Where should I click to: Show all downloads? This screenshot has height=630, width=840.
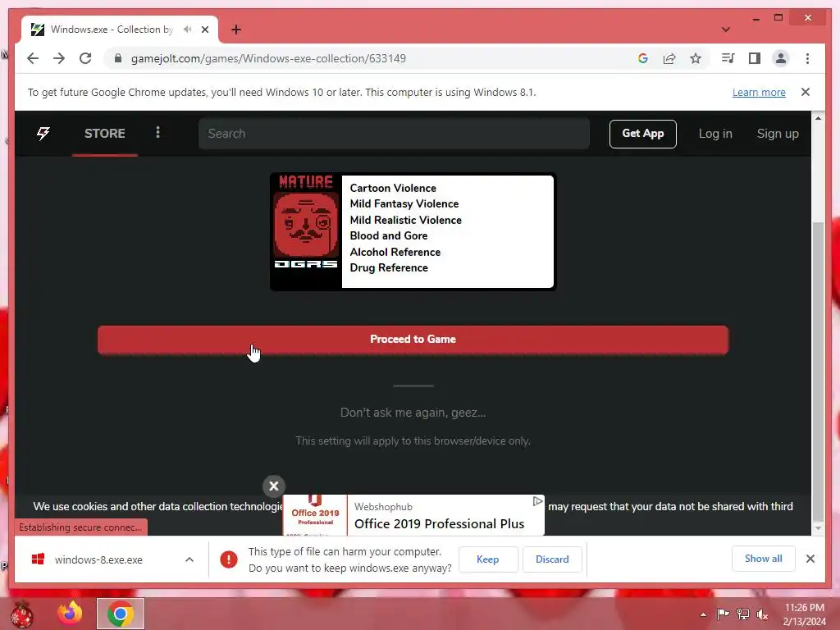pyautogui.click(x=763, y=559)
